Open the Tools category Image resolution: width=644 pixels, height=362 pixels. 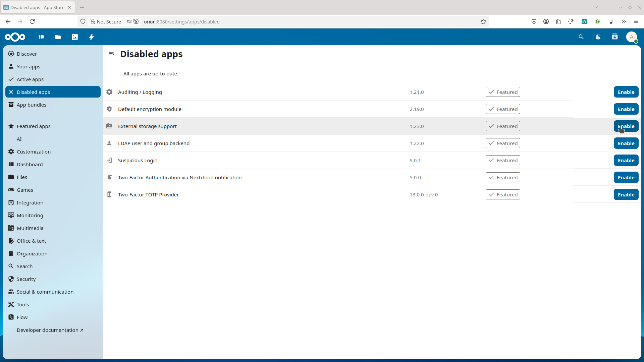coord(53,304)
